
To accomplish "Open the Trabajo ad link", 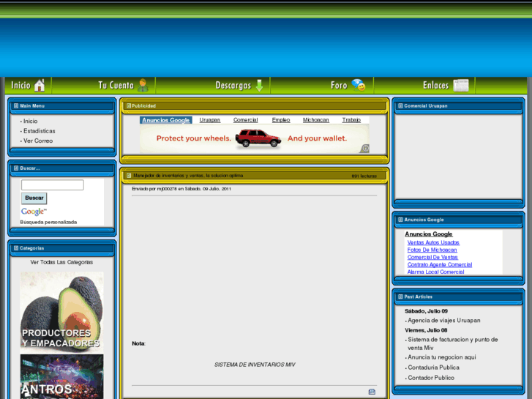I will click(351, 120).
